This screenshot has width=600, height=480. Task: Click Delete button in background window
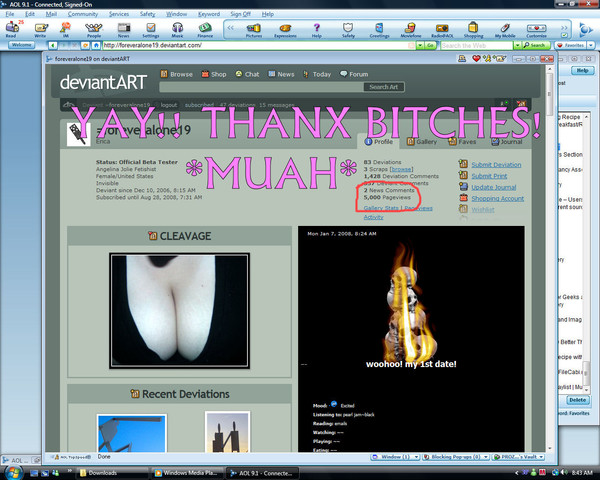click(x=577, y=400)
